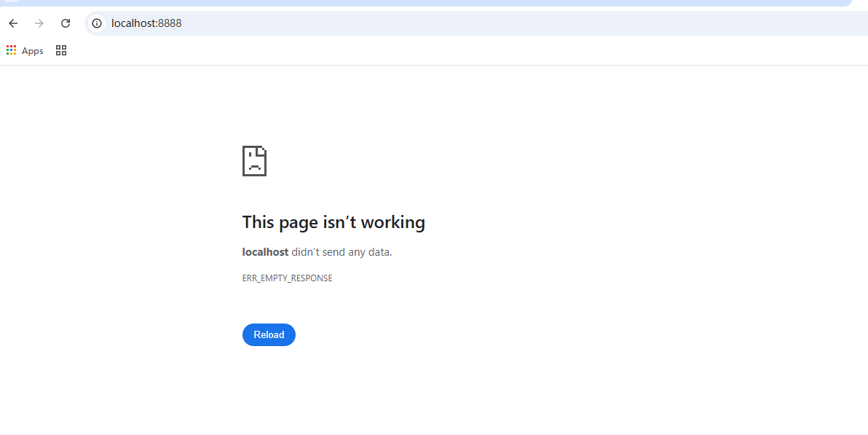Screen dimensions: 868x435
Task: Click the sad page error icon
Action: click(254, 161)
